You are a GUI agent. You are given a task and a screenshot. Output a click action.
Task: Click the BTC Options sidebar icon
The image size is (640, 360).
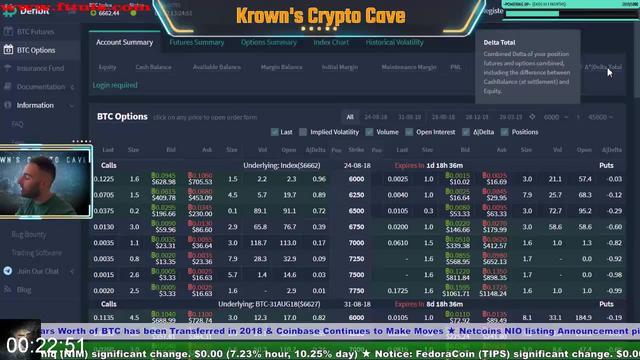click(x=8, y=50)
